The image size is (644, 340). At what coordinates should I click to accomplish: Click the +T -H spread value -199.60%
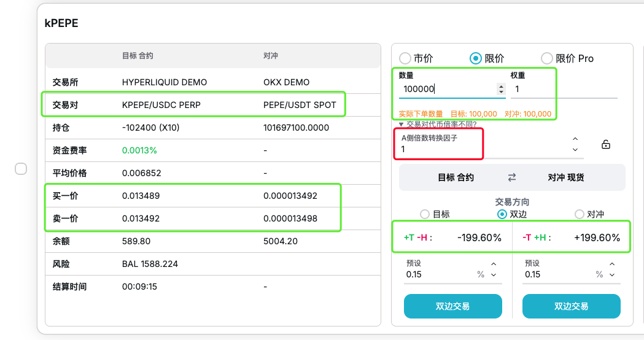click(479, 238)
